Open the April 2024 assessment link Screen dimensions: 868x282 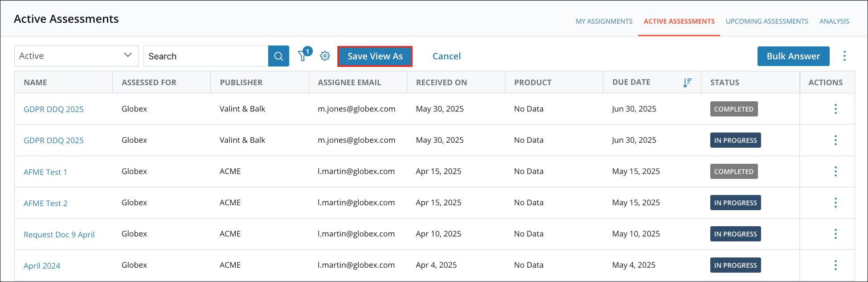point(42,266)
